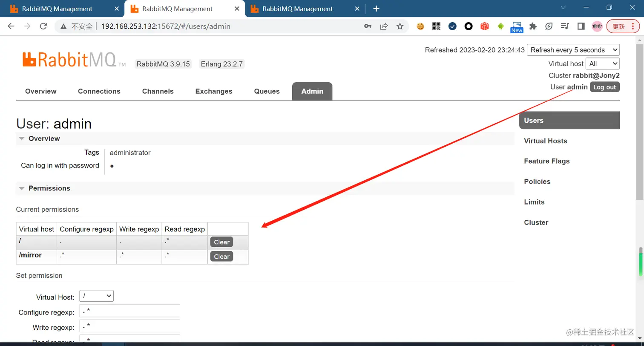The height and width of the screenshot is (346, 644).
Task: Go to the Overview tab
Action: [x=41, y=91]
